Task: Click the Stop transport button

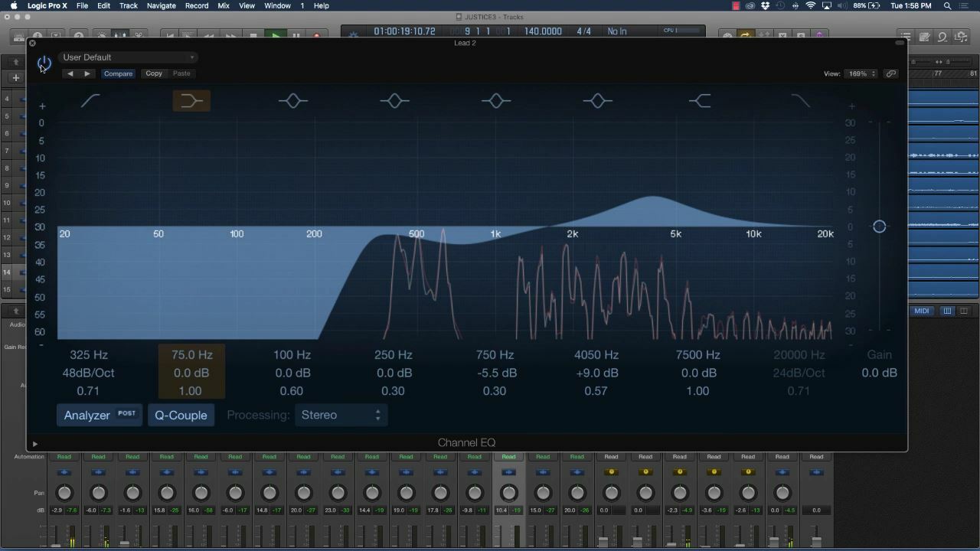Action: coord(253,35)
